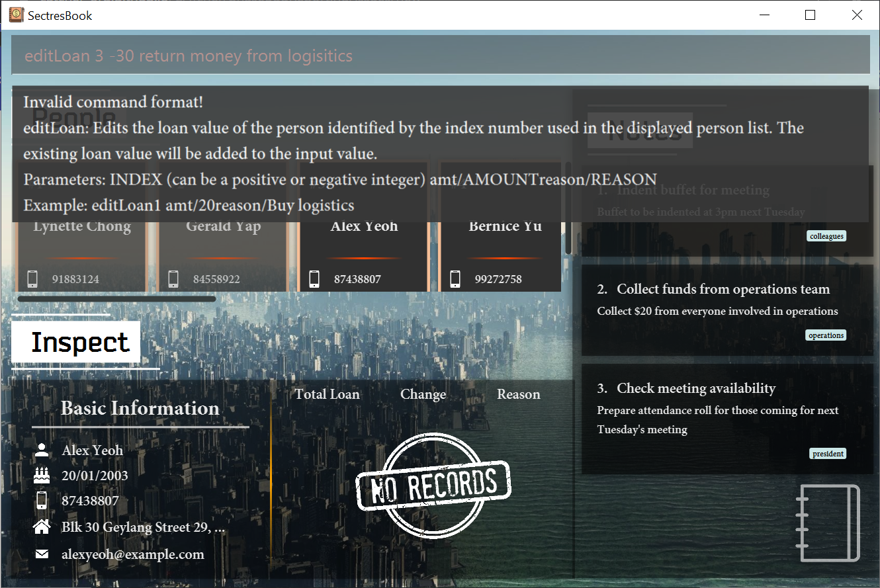Select note 2 Collect funds from operations team
880x588 pixels.
727,310
